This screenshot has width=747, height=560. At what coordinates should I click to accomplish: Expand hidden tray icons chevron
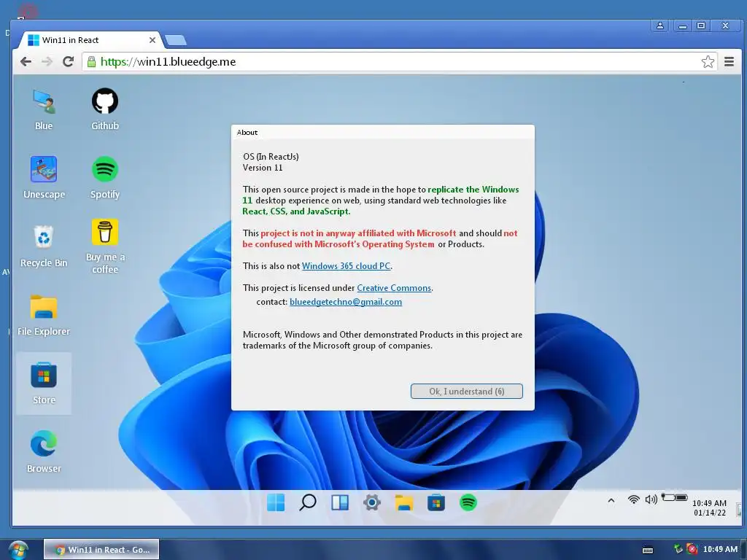click(611, 500)
